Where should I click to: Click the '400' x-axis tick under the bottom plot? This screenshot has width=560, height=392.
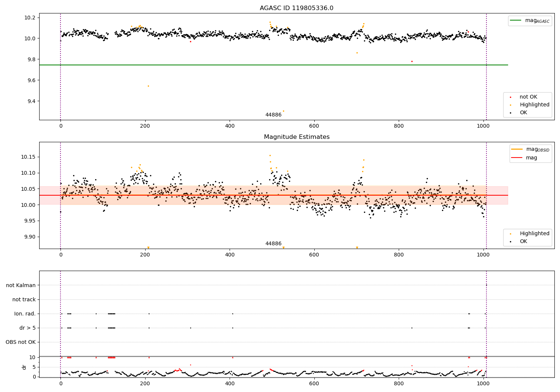(x=230, y=383)
